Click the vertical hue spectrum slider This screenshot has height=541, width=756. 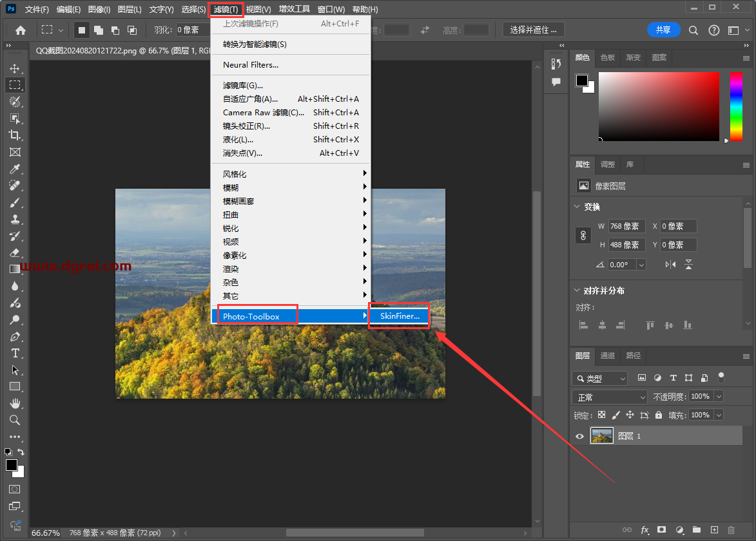tap(735, 106)
